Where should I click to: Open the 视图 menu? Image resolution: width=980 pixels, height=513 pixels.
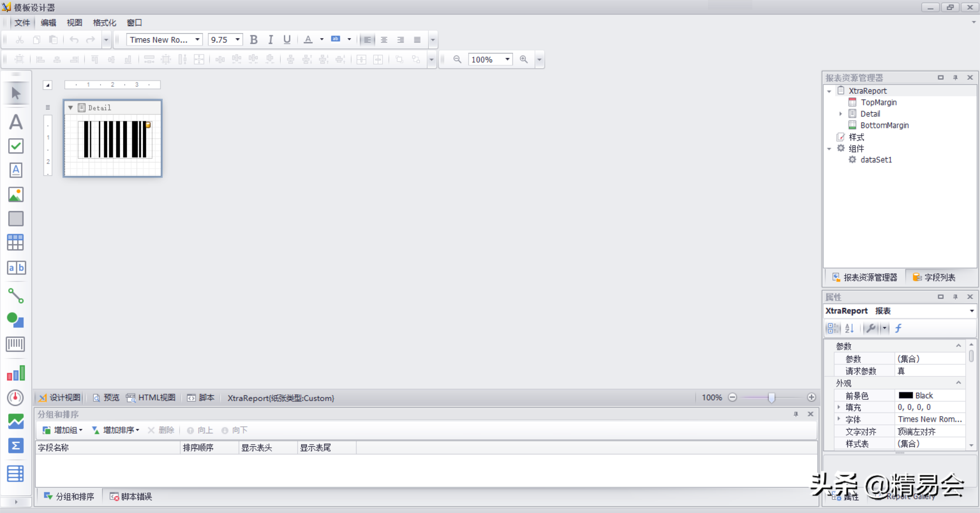point(75,23)
